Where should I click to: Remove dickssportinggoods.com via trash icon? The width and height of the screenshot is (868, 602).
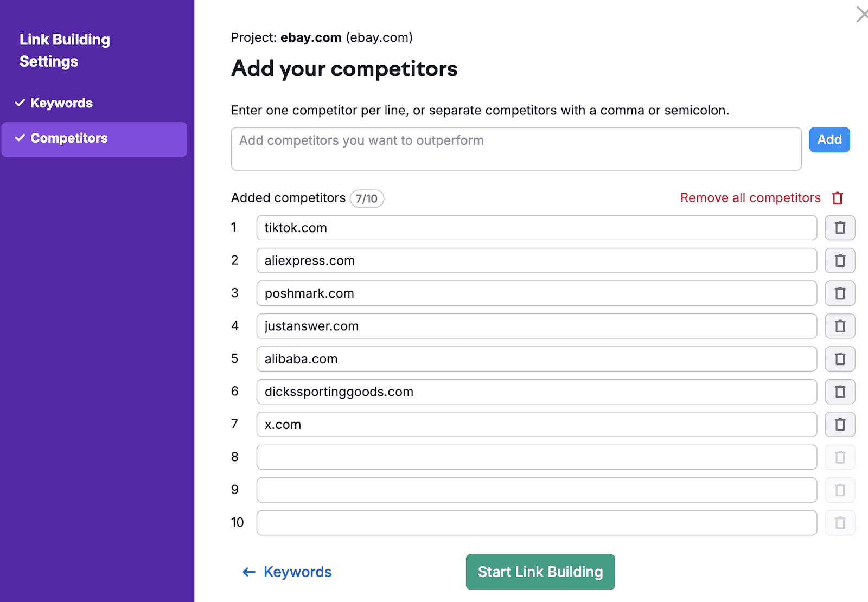coord(840,392)
